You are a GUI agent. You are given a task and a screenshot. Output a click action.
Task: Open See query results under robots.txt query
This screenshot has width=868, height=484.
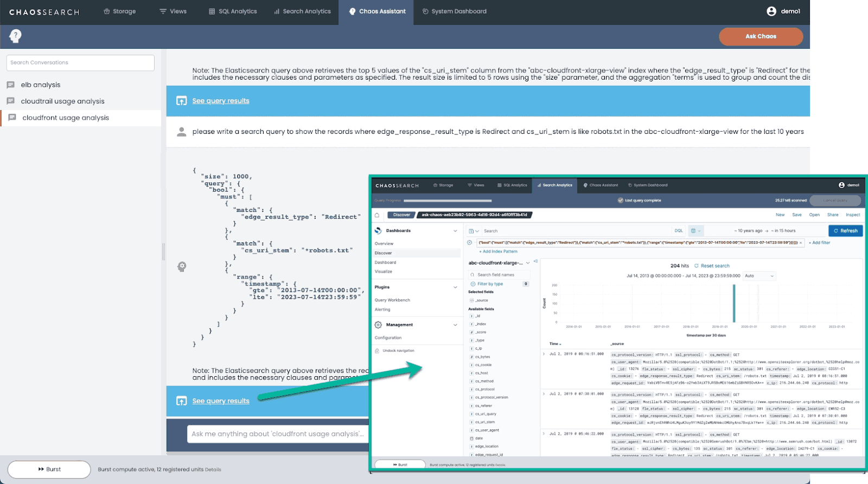click(x=221, y=401)
